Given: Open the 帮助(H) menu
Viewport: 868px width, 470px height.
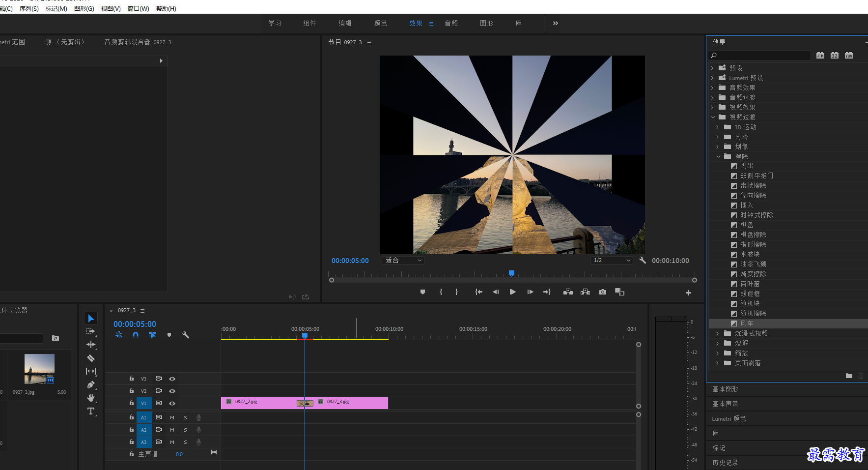Looking at the screenshot, I should click(166, 9).
